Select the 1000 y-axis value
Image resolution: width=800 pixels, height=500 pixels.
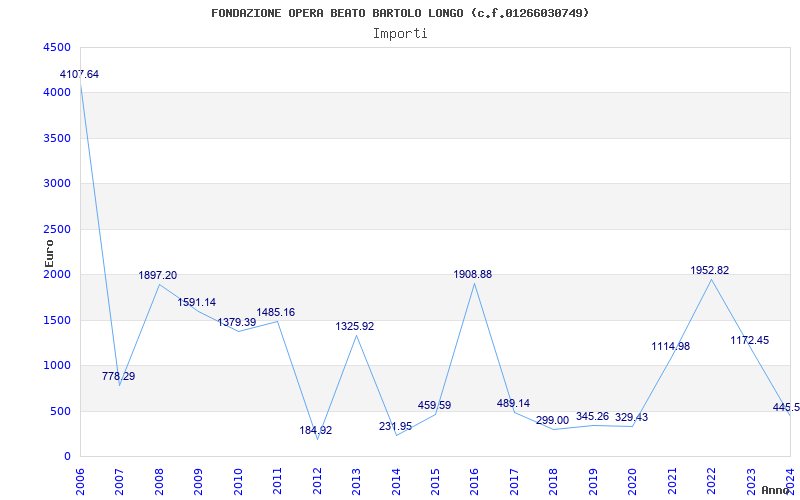pos(55,366)
